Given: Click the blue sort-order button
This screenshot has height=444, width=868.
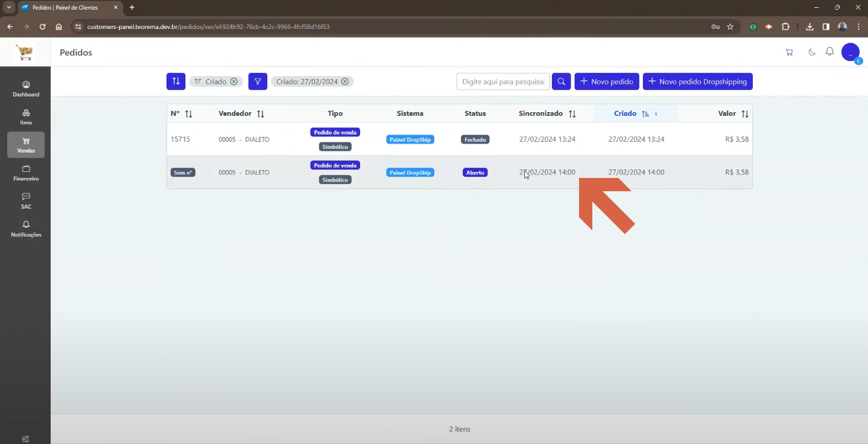Looking at the screenshot, I should [x=176, y=81].
